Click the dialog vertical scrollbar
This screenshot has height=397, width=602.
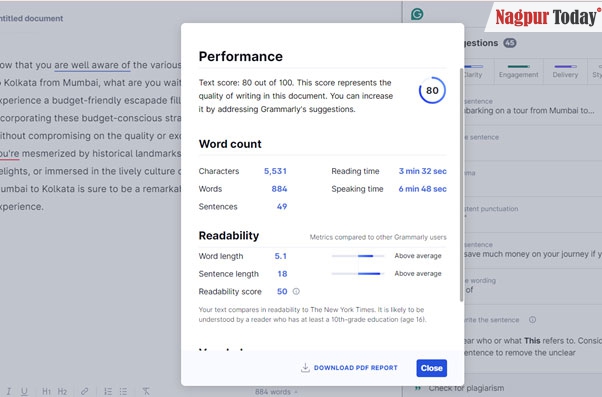click(461, 184)
